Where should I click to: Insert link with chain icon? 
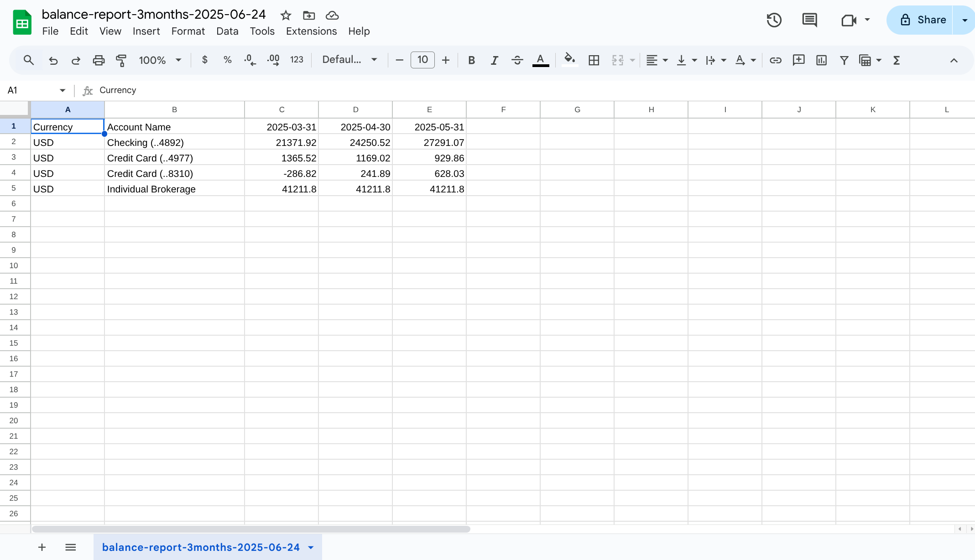[x=776, y=60]
